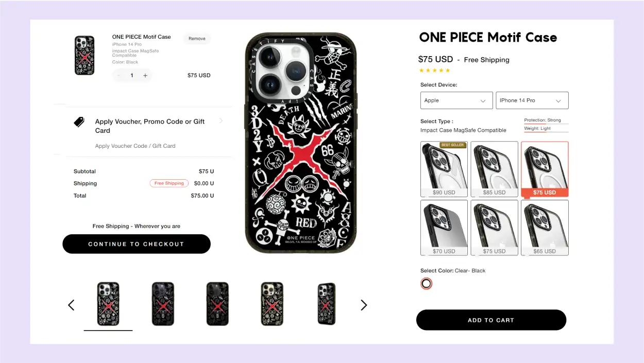Viewport: 644px width, 363px height.
Task: Open the iPhone 14 Pro model dropdown
Action: [x=532, y=100]
